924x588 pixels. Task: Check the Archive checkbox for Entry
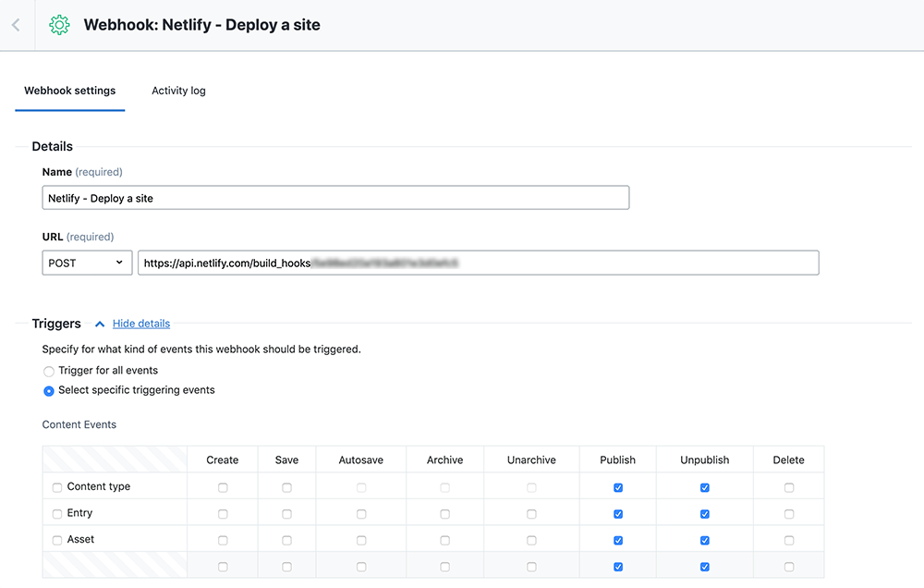(x=444, y=512)
